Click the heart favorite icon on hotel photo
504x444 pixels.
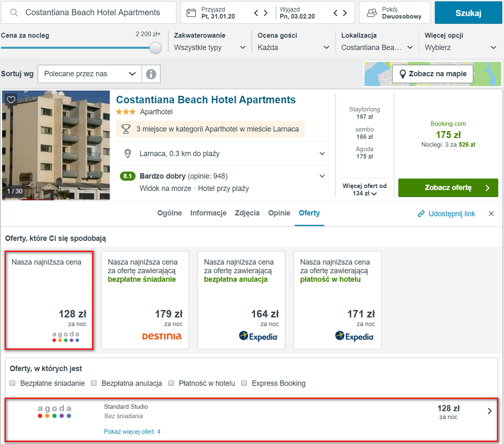tap(11, 99)
